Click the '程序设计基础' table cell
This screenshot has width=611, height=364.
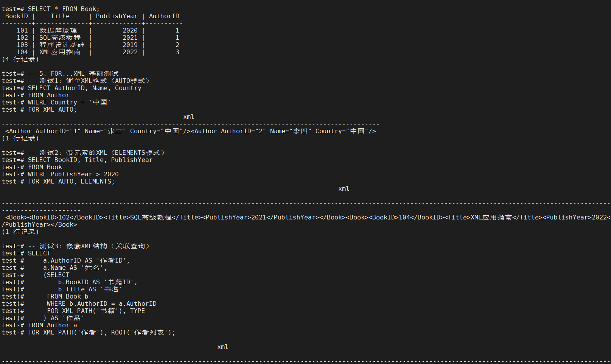point(62,45)
